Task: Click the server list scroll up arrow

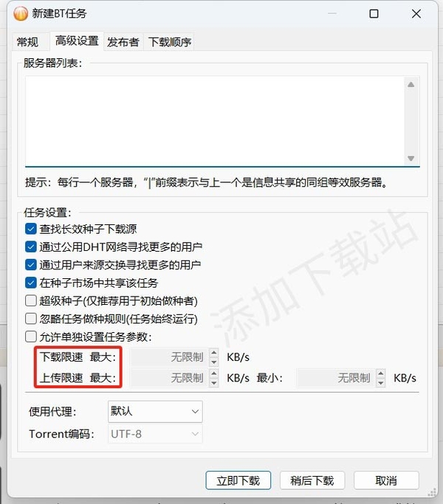Action: (411, 85)
